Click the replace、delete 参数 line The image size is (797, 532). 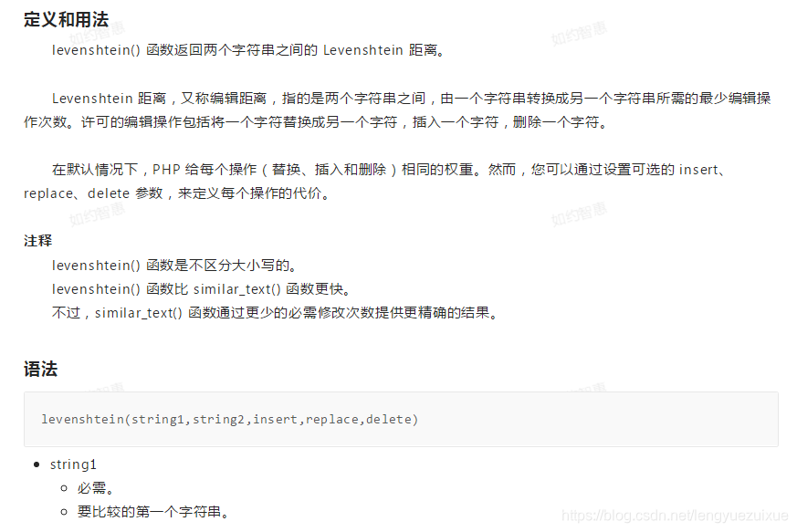pos(178,193)
